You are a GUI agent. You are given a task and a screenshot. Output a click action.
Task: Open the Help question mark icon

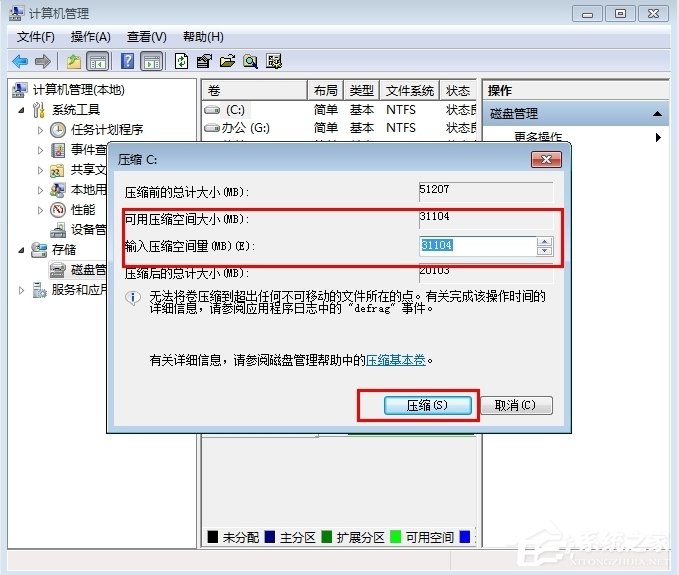127,61
